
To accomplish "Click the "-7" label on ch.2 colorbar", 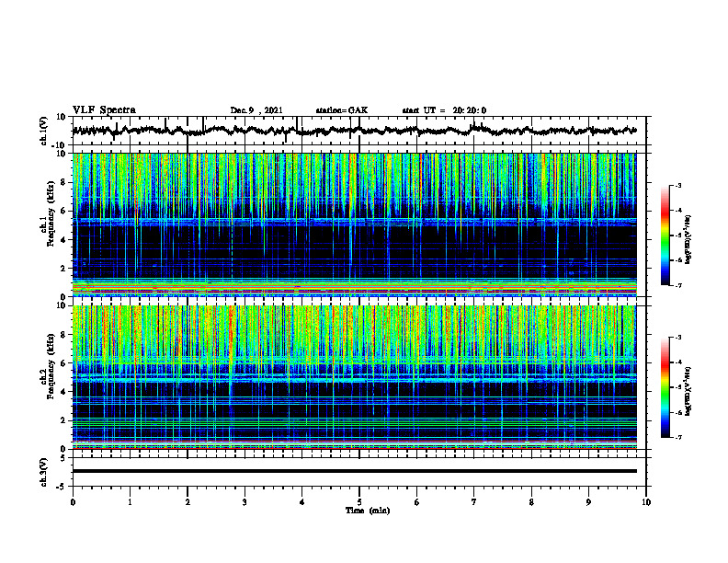I will click(x=678, y=438).
